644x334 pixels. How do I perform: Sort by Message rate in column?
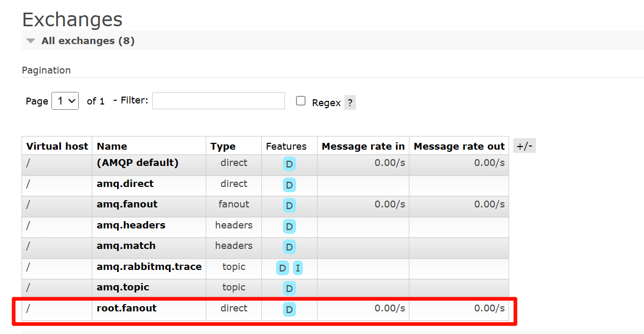pyautogui.click(x=363, y=147)
